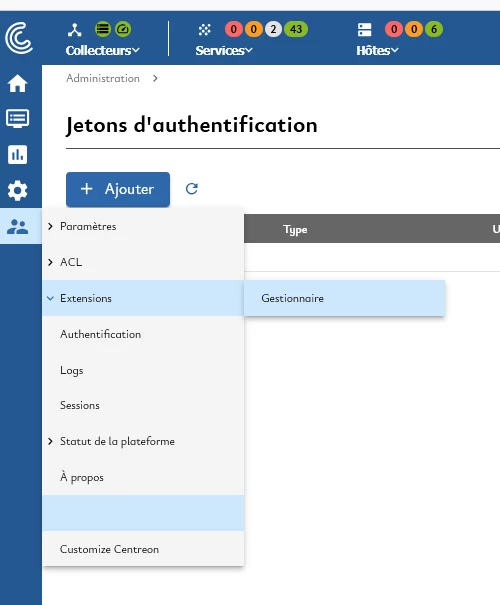Open the Services dropdown
The image size is (500, 605).
pos(224,50)
